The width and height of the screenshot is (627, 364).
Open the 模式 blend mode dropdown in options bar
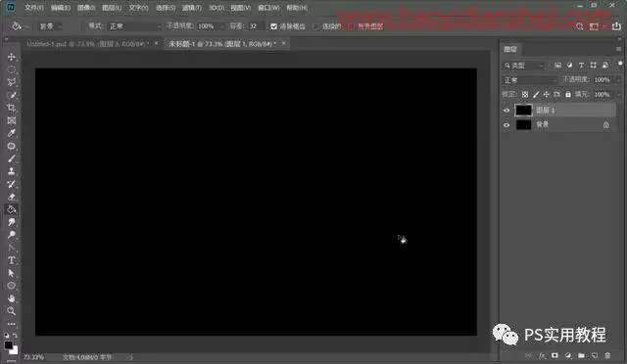(x=133, y=26)
